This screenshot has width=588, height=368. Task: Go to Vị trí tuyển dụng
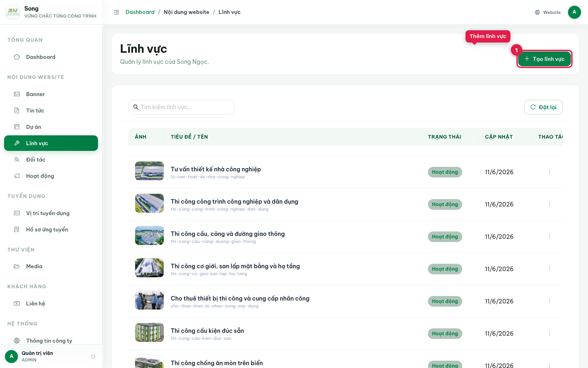coord(51,213)
